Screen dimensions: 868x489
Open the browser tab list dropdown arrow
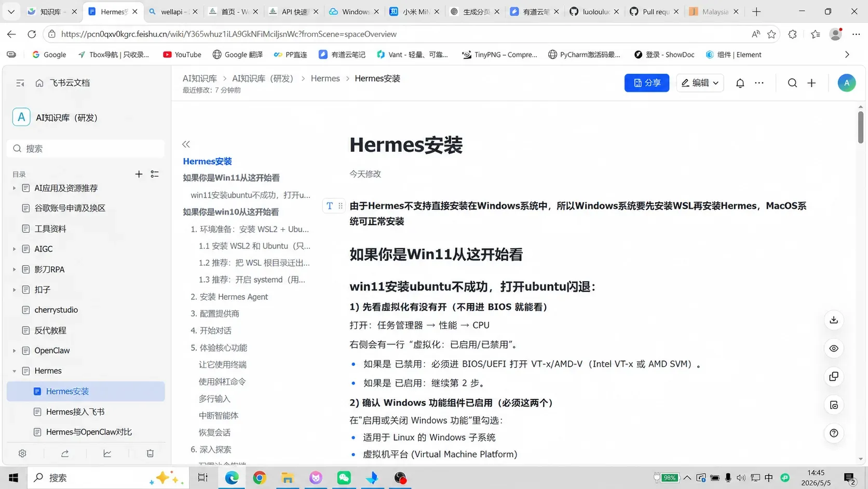coord(11,11)
